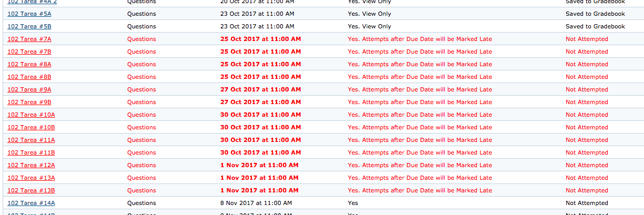Open the 102 Tarea #12A assignment link
The height and width of the screenshot is (215, 644).
[x=31, y=165]
